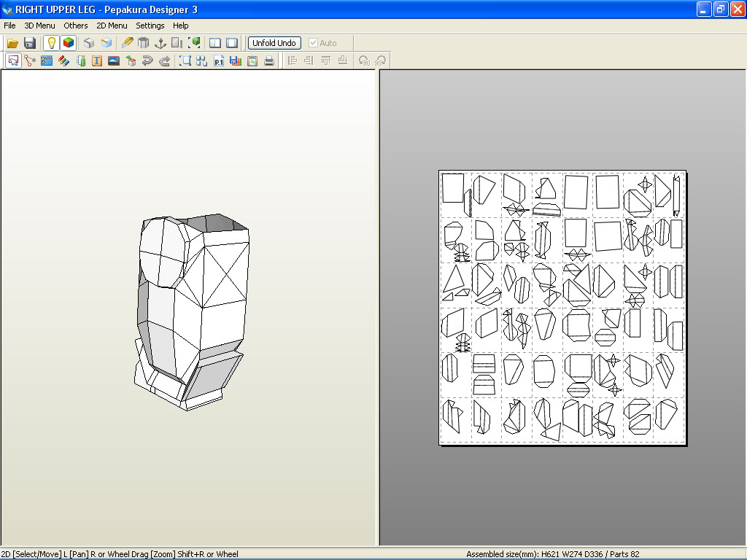Click the unfolded pattern sheet in 2D view
Screen dimensions: 747x560
click(x=562, y=308)
